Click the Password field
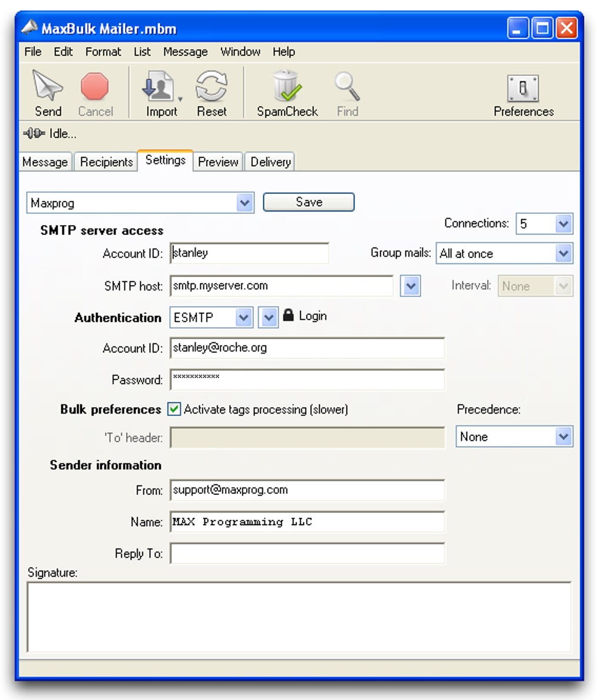Image resolution: width=601 pixels, height=700 pixels. (x=307, y=379)
